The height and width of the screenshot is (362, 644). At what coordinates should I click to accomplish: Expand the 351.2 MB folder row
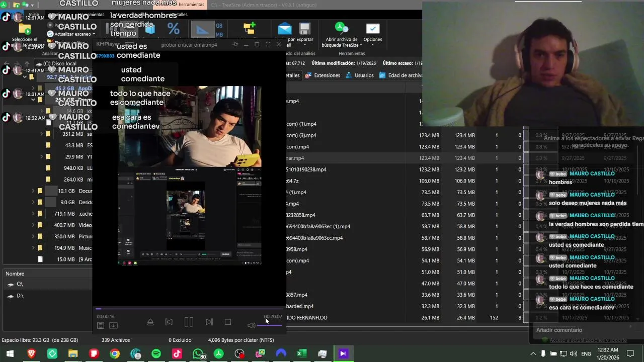point(41,134)
